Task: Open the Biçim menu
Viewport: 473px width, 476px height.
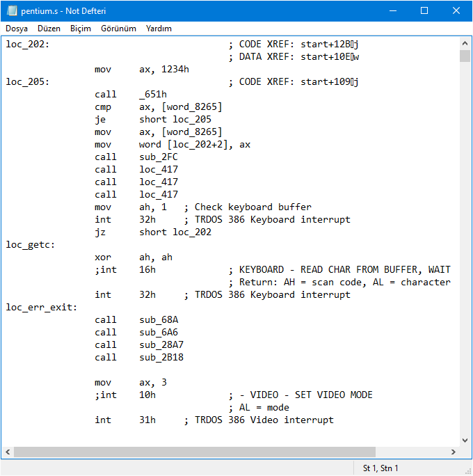Action: tap(81, 29)
